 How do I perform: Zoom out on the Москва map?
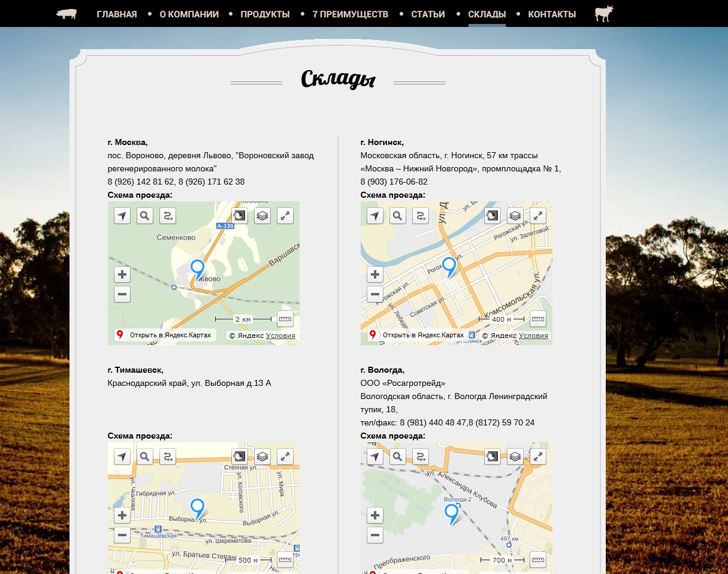point(122,294)
